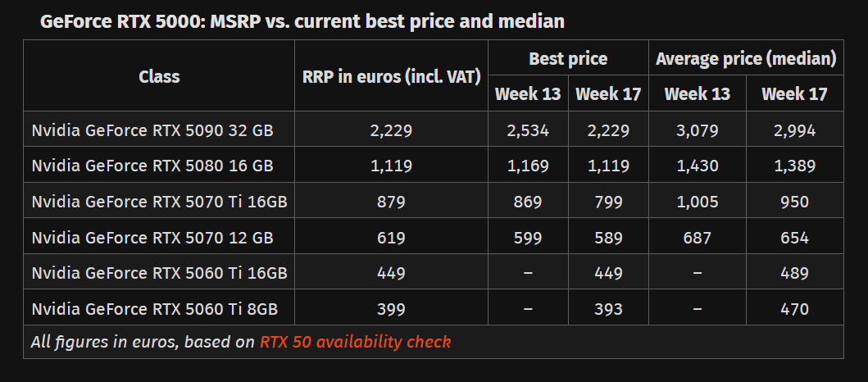
Task: Click the Average price (median) header
Action: click(746, 58)
